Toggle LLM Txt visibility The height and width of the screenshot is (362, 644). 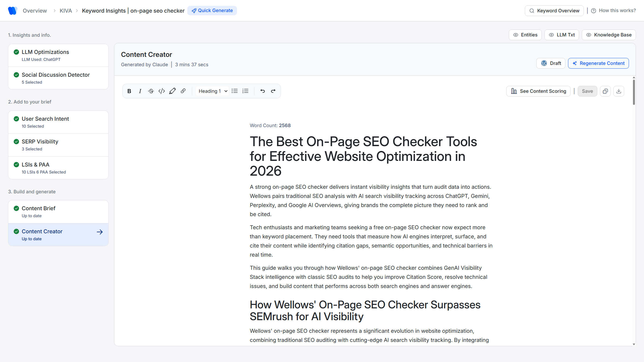point(561,35)
